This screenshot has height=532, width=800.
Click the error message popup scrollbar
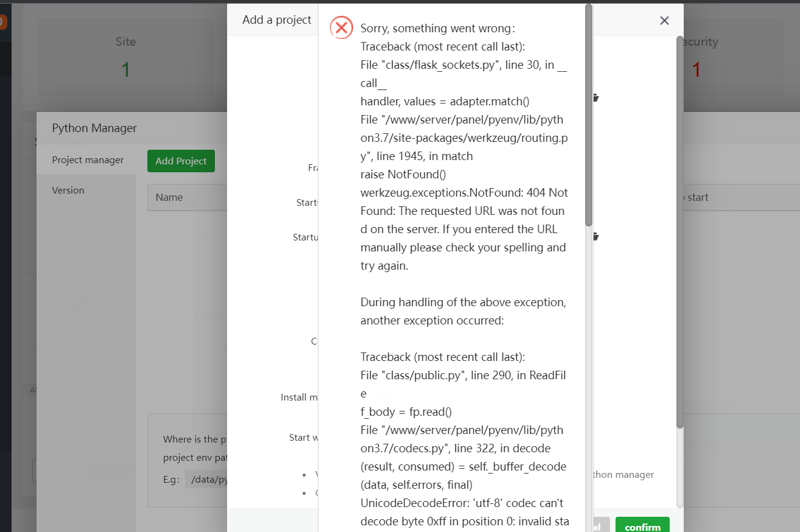point(588,116)
